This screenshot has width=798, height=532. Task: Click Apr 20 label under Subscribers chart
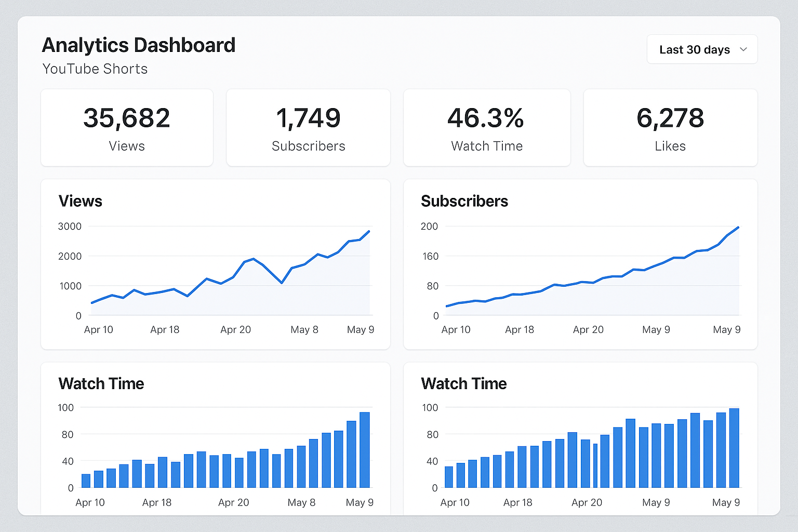click(x=588, y=329)
